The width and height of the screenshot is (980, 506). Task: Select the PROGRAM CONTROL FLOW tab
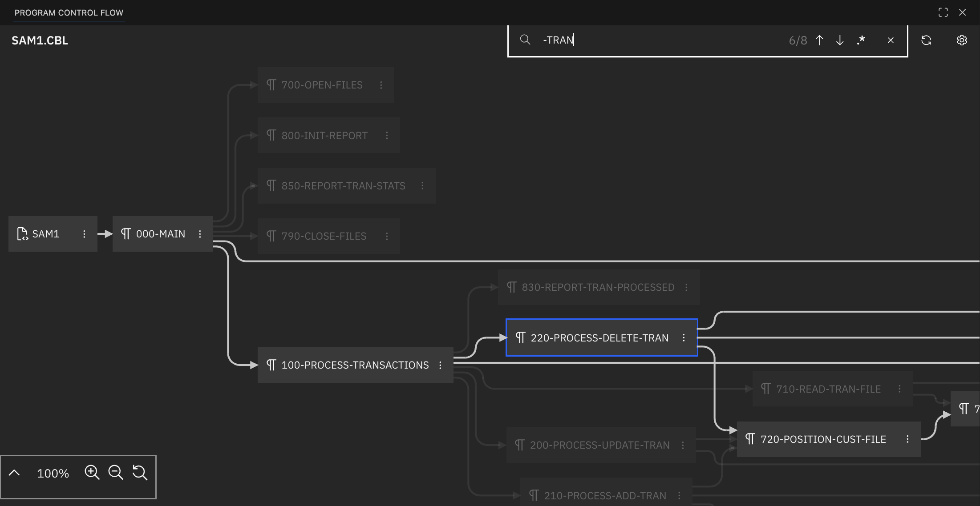[69, 12]
